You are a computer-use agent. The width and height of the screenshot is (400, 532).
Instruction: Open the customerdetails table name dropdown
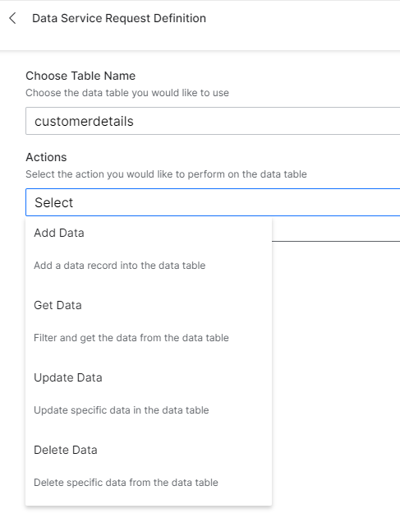tap(213, 121)
